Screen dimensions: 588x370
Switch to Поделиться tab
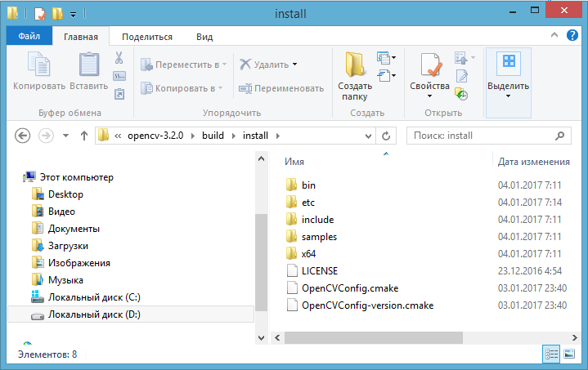147,37
